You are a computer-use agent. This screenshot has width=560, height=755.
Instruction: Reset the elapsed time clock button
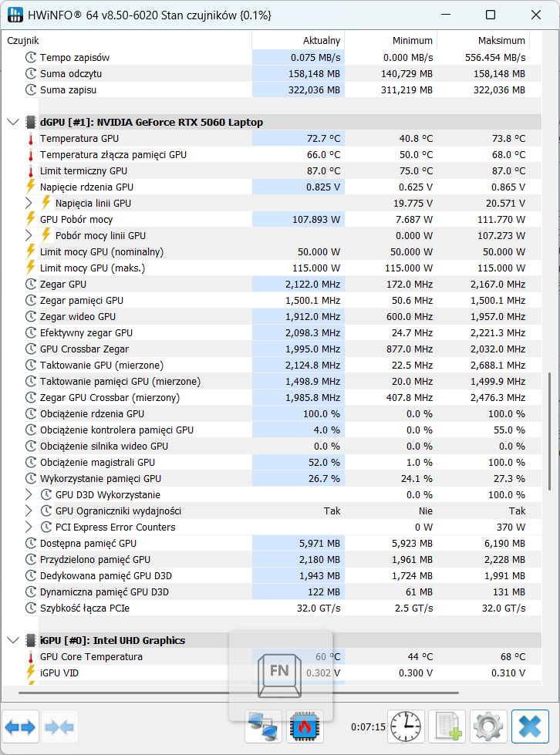click(406, 726)
